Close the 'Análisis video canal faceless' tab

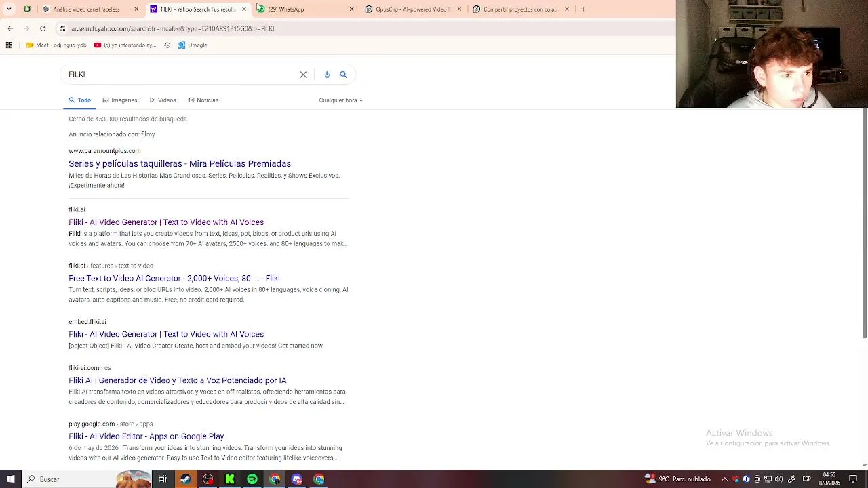(136, 9)
